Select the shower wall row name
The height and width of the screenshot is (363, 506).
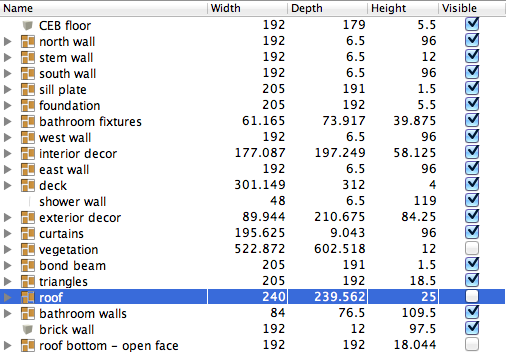[72, 202]
